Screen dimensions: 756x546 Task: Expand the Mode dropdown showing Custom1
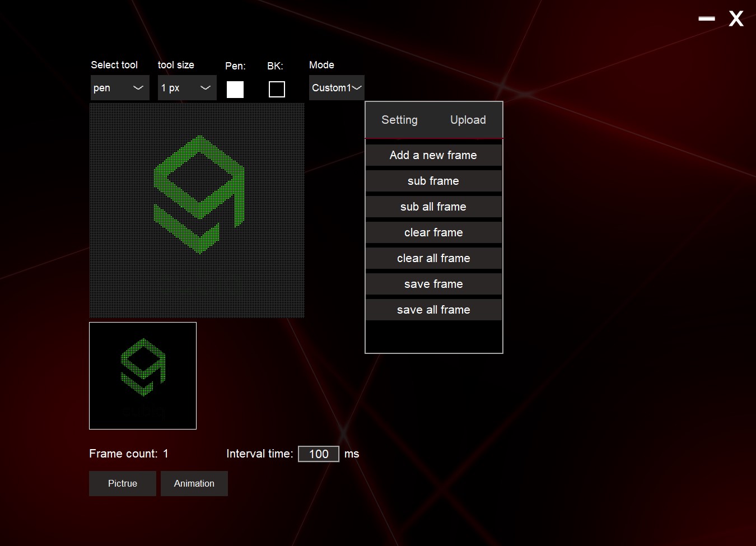(x=337, y=88)
